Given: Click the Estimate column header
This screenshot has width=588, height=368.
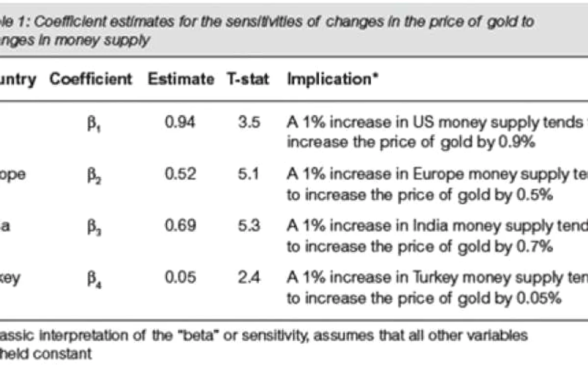Looking at the screenshot, I should pyautogui.click(x=181, y=79).
